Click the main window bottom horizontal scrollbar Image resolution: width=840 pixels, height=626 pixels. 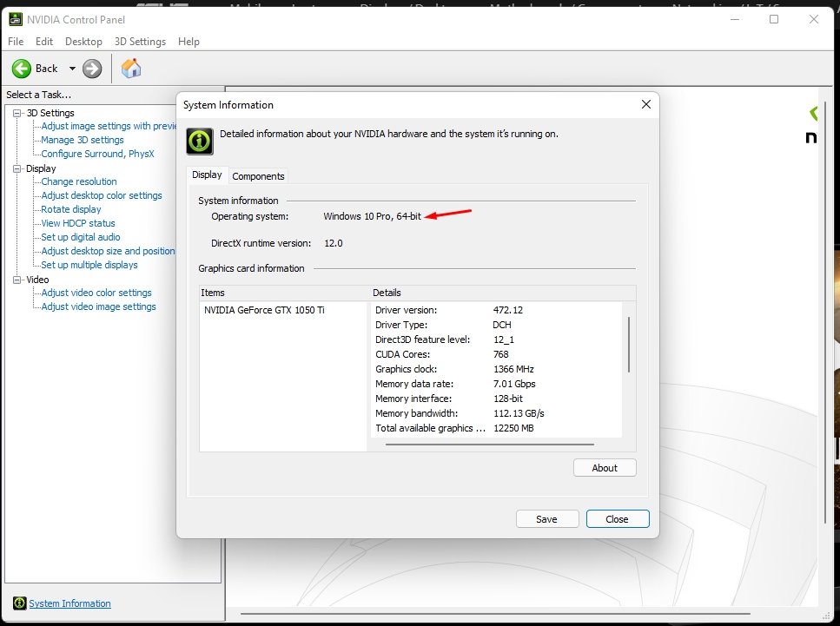(495, 614)
